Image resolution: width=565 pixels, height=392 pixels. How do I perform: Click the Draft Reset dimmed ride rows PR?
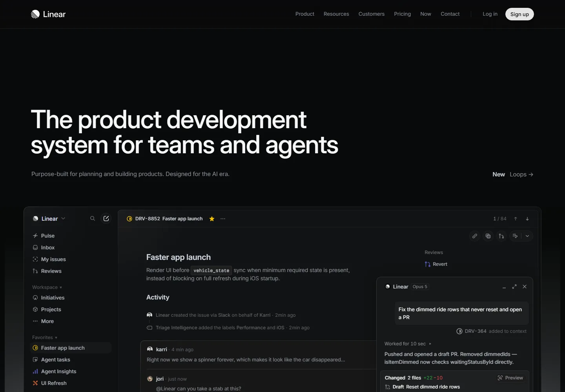coord(422,387)
